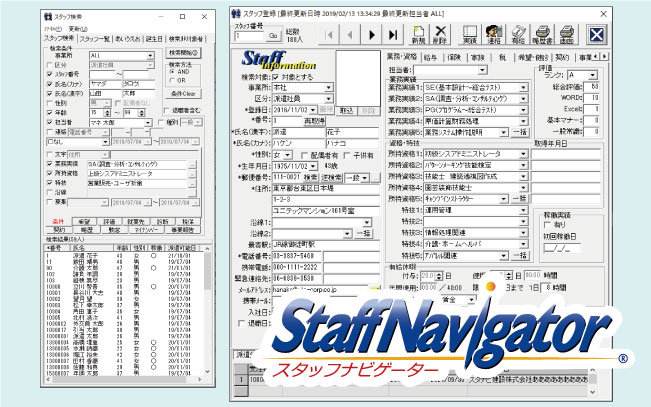Delete the staff record (削除 X icon)

(x=440, y=35)
